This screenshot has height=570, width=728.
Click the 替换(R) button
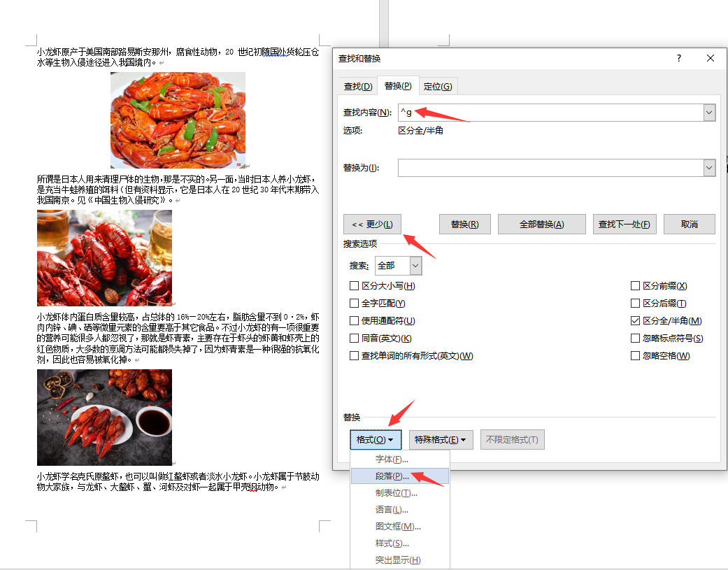click(x=465, y=225)
